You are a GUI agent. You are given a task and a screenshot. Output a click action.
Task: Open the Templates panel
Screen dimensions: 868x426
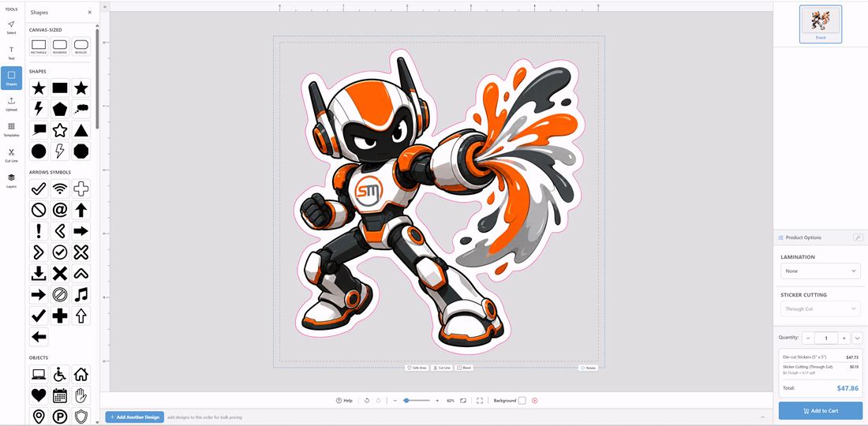(x=11, y=129)
